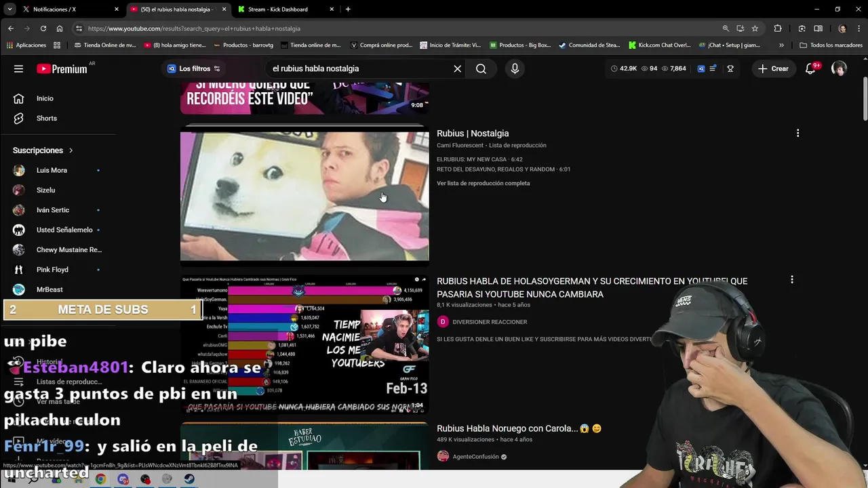Screen dimensions: 868x488
Task: Open Kick.com Chat Overl... bookmark
Action: click(x=660, y=45)
